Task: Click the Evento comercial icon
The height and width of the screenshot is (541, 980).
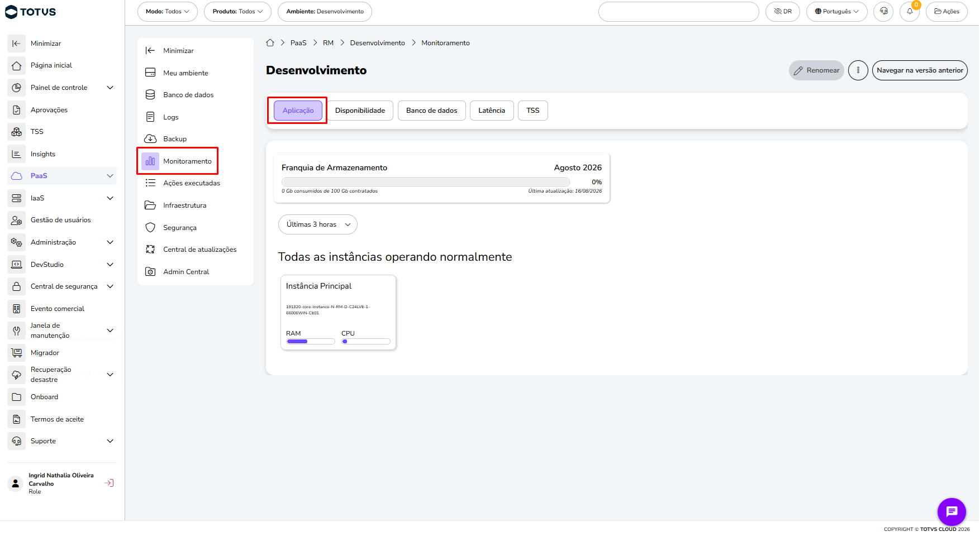Action: click(x=17, y=309)
